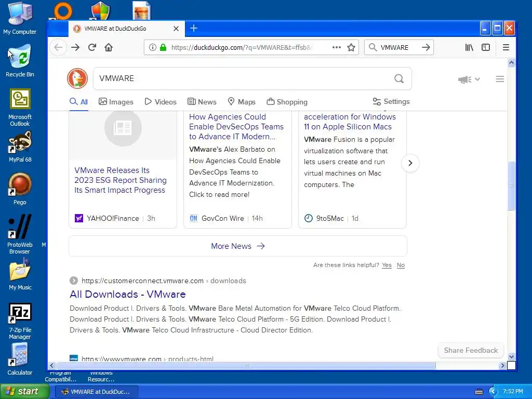
Task: Show next news cards with right chevron
Action: point(410,163)
